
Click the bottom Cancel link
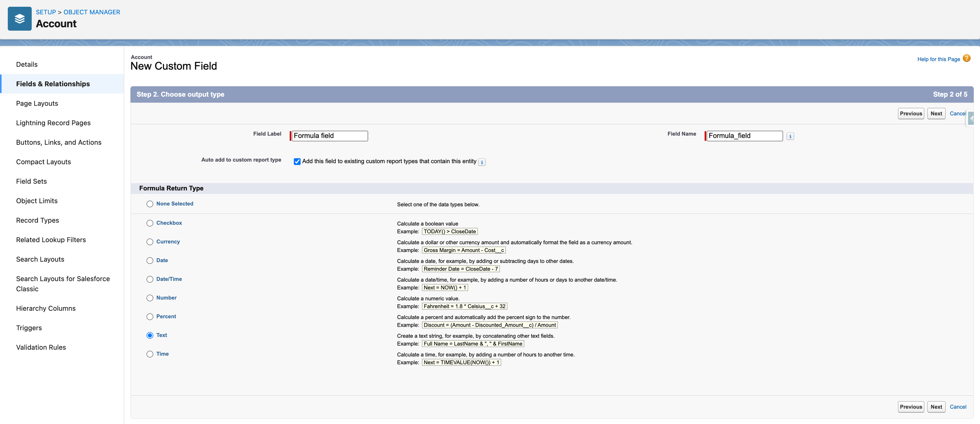958,407
